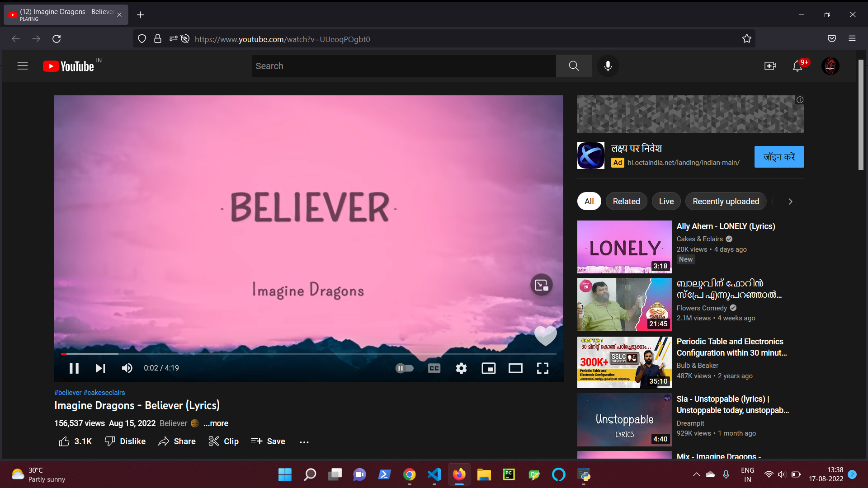
Task: Open Visual Studio Code from the taskbar
Action: tap(434, 474)
